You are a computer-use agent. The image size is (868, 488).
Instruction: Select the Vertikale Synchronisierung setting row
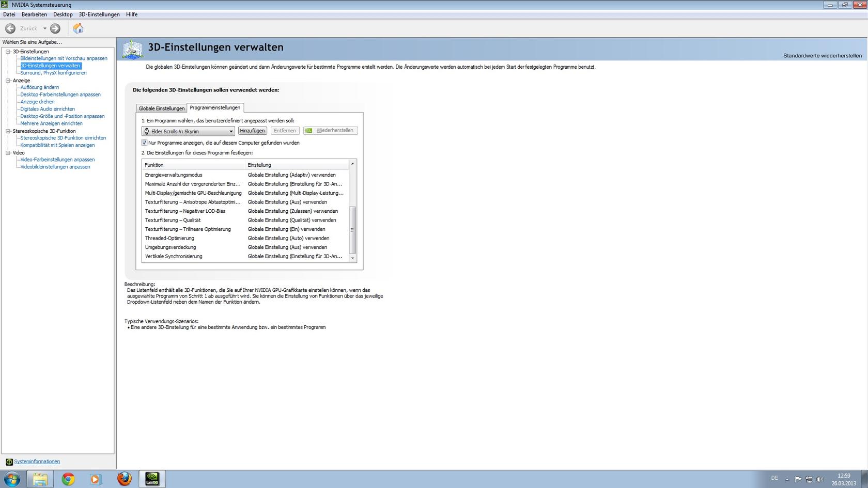click(x=174, y=256)
